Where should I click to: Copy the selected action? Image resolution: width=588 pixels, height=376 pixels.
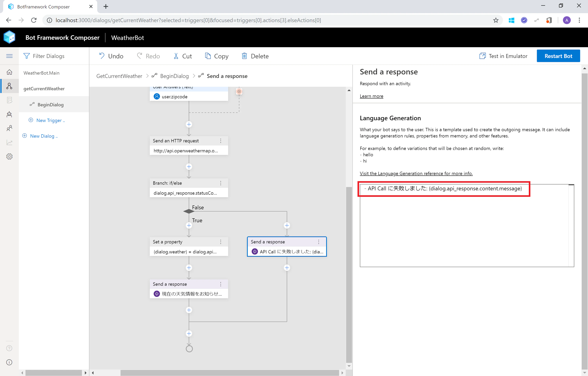coord(217,56)
